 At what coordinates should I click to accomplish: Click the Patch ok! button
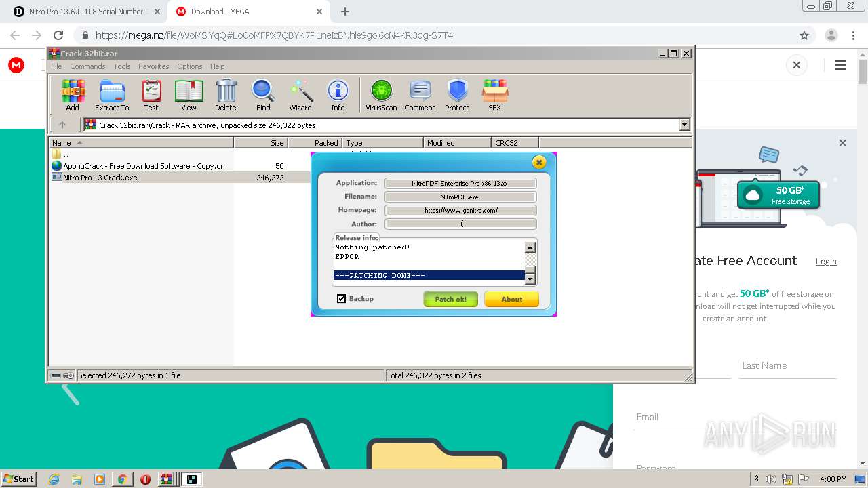(451, 299)
